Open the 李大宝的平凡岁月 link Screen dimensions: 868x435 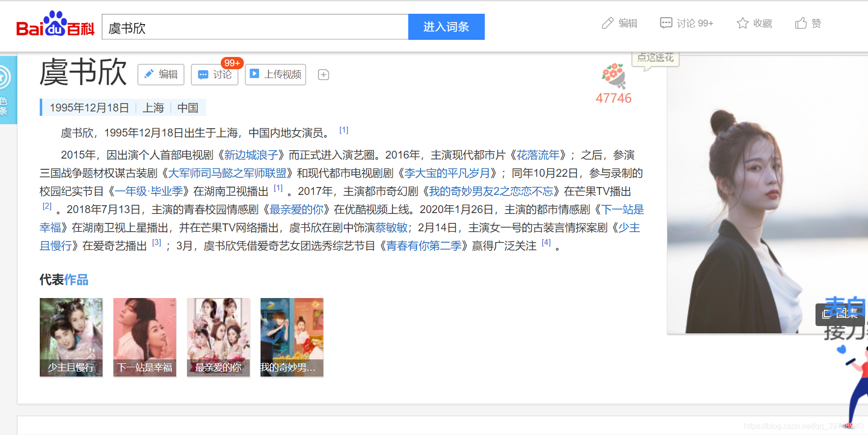click(447, 173)
